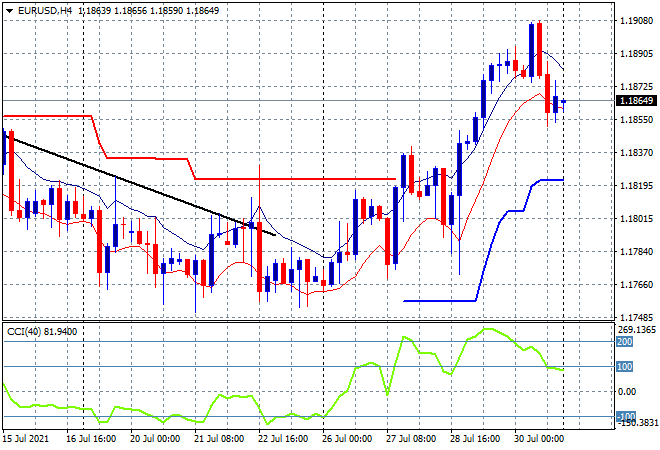Click CCI level label -100
660x450 pixels.
[x=625, y=417]
